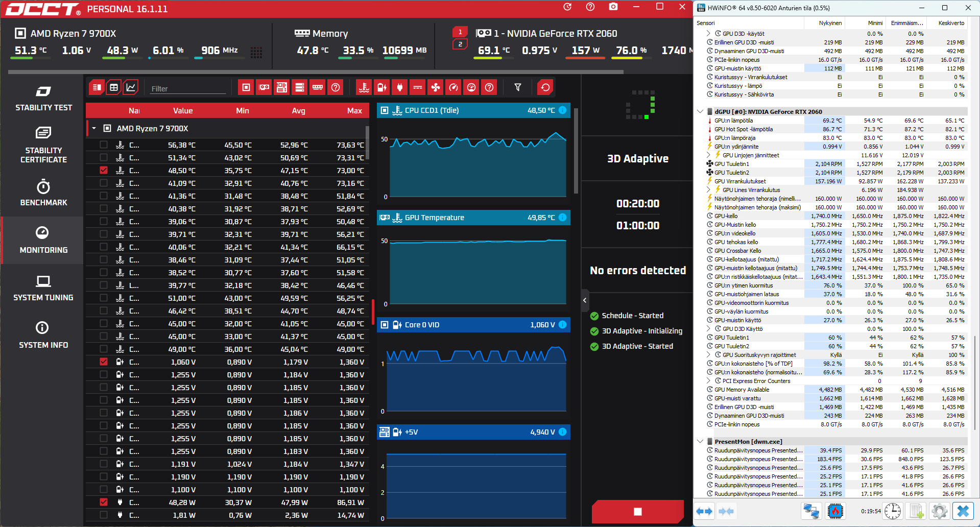Screen dimensions: 980x527
Task: Uncheck the box for the 48,50 °C row
Action: pyautogui.click(x=104, y=171)
